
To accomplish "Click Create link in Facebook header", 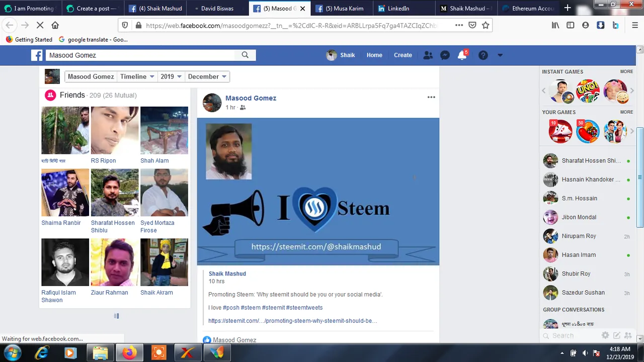I will [x=403, y=55].
